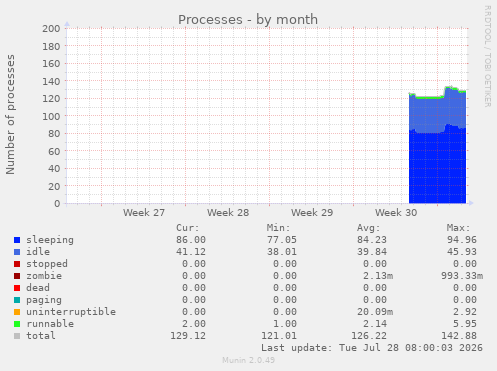Click runnable maximum value 5.95
This screenshot has width=497, height=371.
465,324
